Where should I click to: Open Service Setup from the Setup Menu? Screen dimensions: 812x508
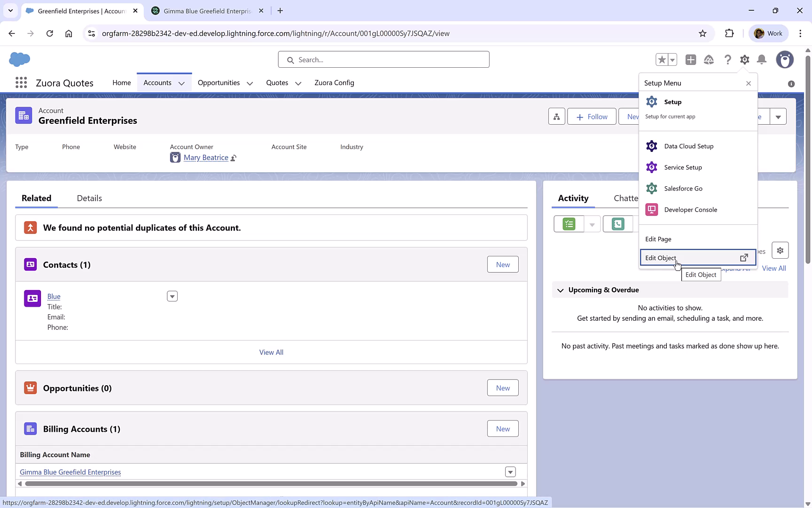[683, 167]
